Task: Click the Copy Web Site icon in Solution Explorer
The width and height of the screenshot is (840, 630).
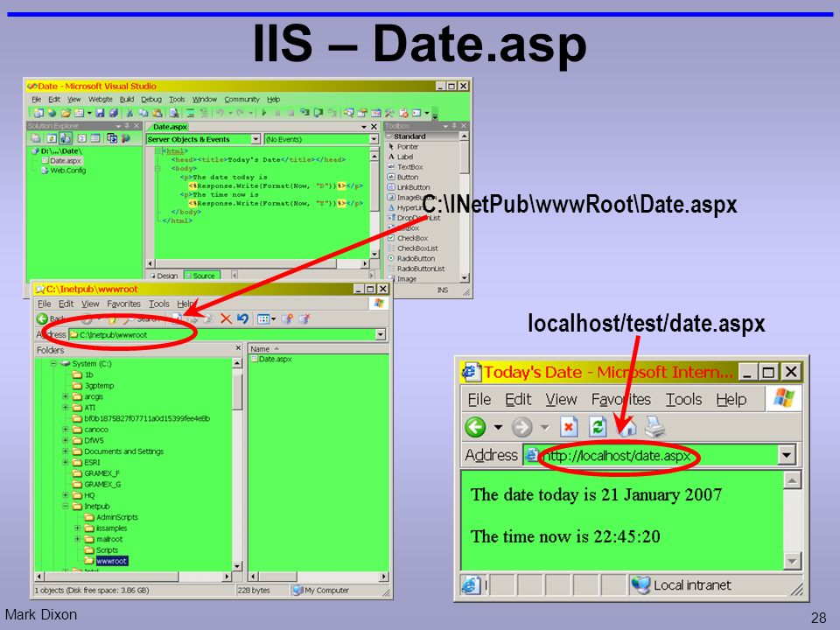Action: coord(111,138)
